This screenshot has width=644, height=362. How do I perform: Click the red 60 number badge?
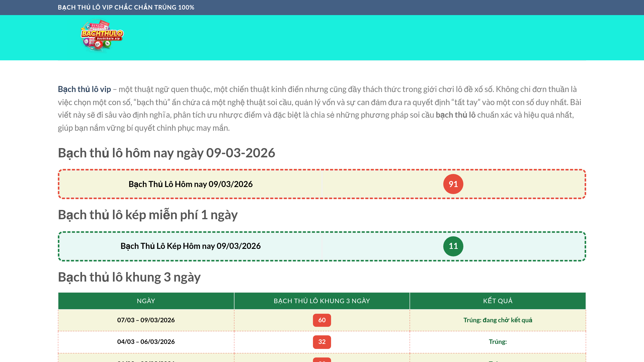[x=322, y=320]
